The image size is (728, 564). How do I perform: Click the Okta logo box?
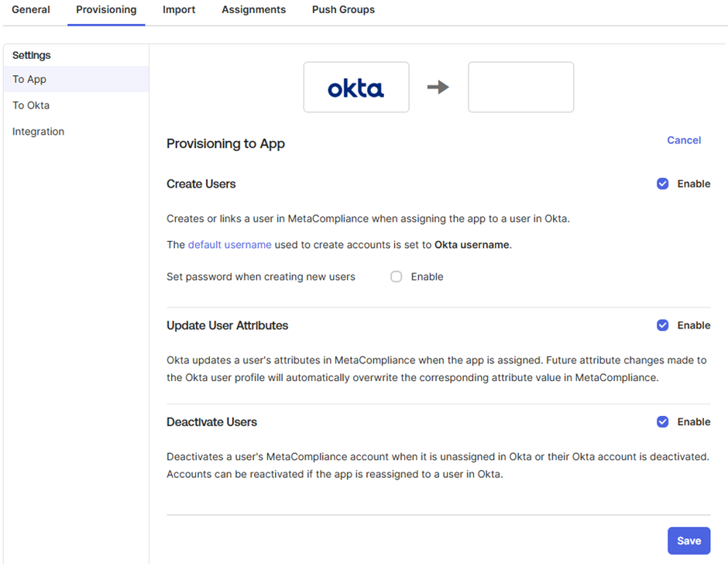(x=356, y=88)
